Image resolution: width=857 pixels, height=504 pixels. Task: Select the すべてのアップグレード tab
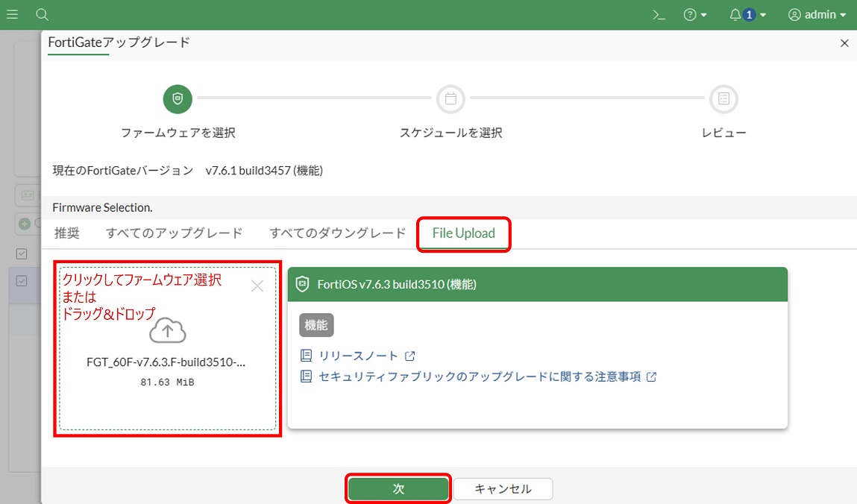(174, 233)
